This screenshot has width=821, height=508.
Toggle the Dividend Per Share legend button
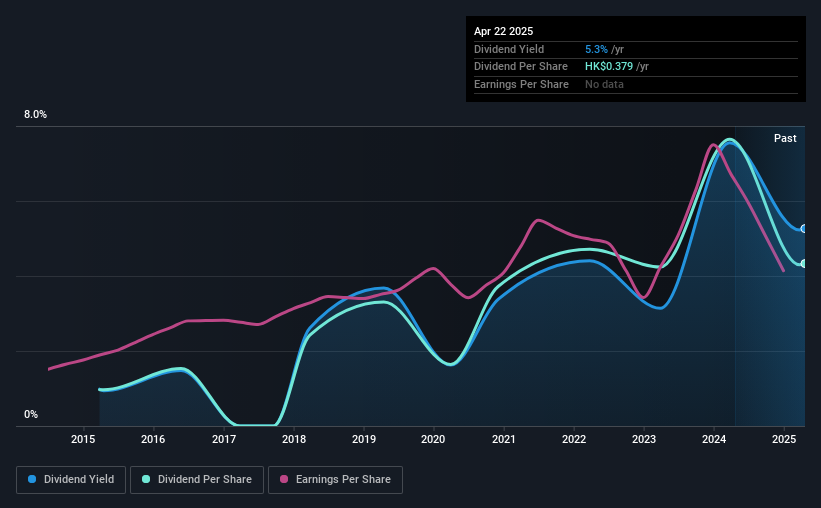[x=197, y=480]
